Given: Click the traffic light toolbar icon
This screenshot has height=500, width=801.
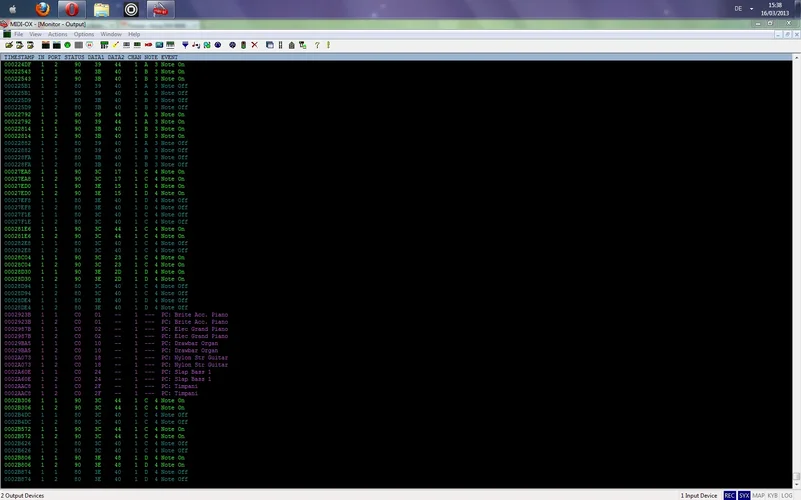Looking at the screenshot, I should tap(243, 45).
